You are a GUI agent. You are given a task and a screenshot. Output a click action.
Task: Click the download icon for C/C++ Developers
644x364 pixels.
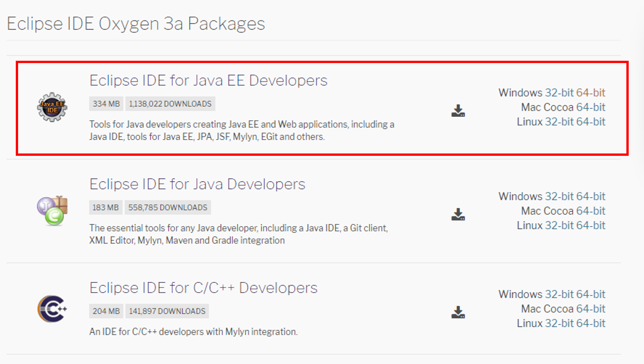coord(458,312)
